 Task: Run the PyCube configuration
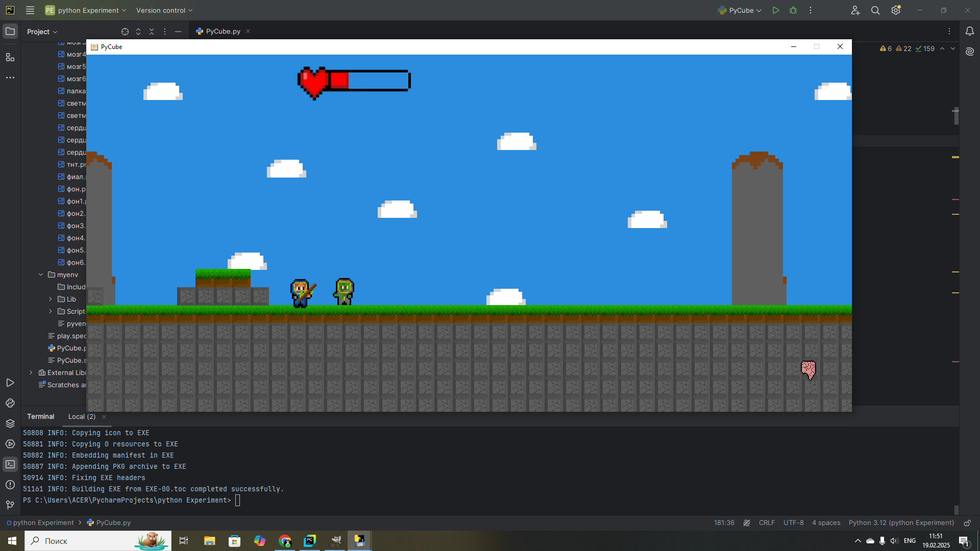click(x=776, y=10)
